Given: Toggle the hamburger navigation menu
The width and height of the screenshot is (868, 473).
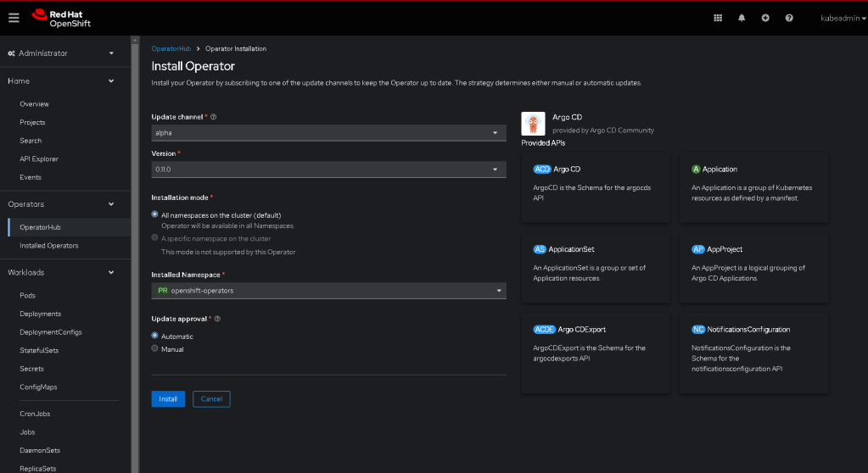Looking at the screenshot, I should pos(14,18).
